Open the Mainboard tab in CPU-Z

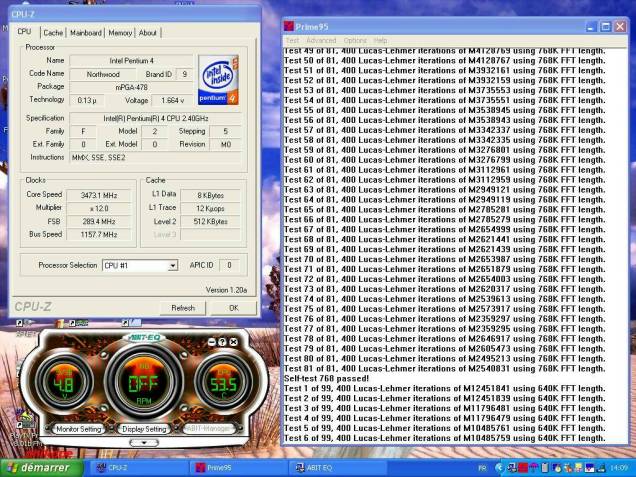coord(86,33)
